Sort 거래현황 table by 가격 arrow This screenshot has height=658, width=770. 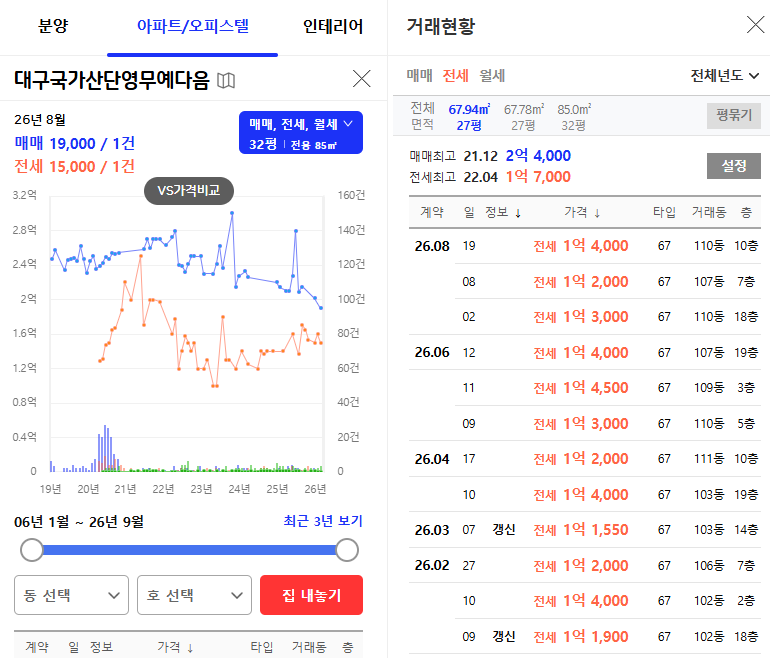(597, 213)
